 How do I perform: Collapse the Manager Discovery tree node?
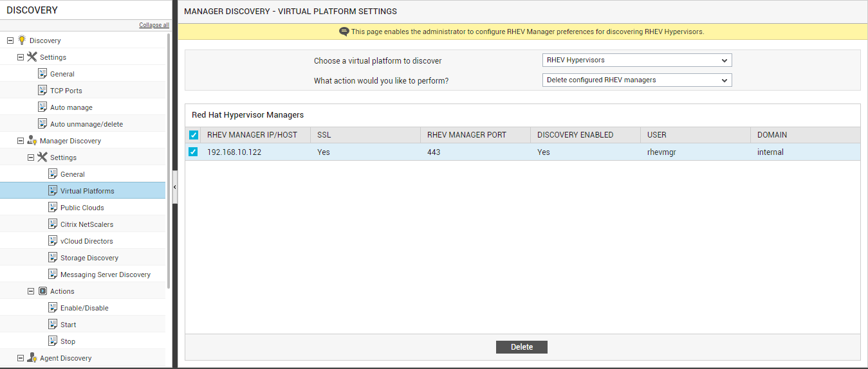coord(21,140)
